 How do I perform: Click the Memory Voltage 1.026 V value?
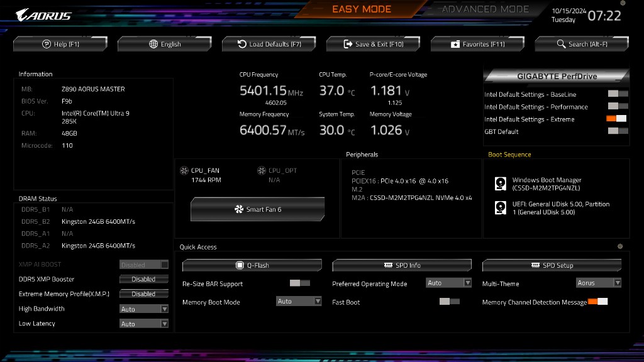click(x=390, y=131)
